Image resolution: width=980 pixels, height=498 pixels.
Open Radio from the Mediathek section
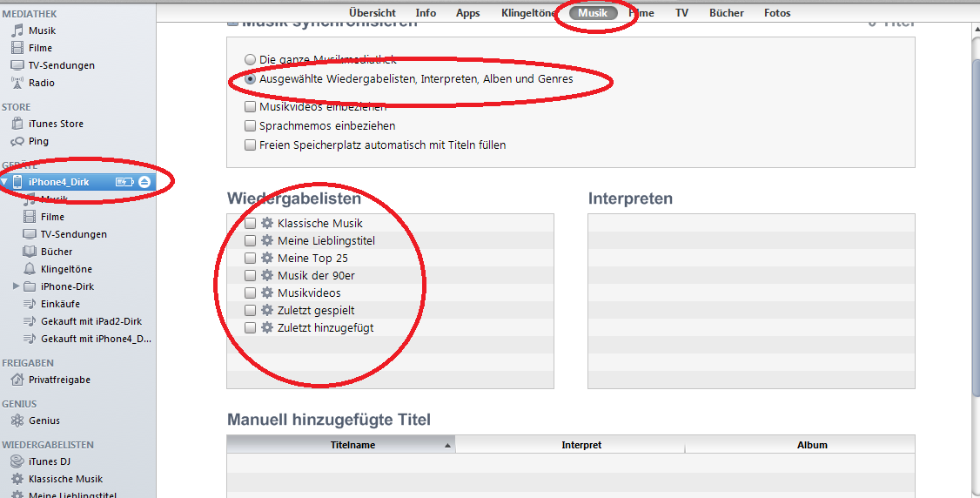[17, 83]
